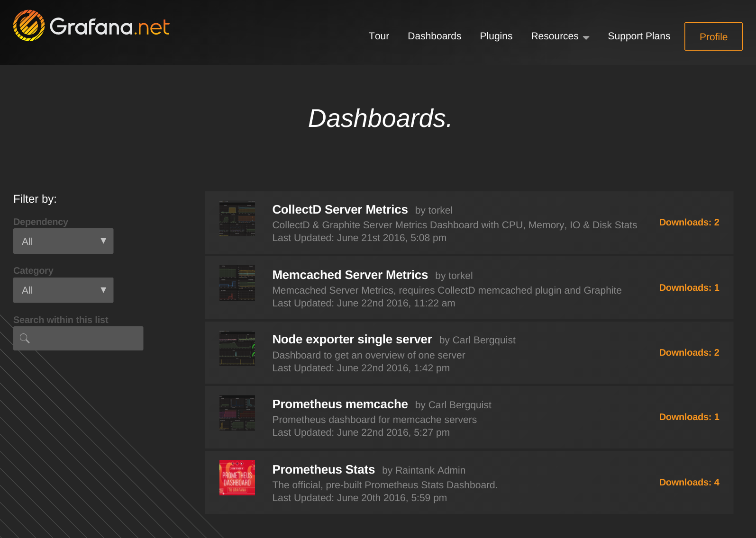Open Dashboards in the navigation bar
The width and height of the screenshot is (756, 538).
(434, 36)
